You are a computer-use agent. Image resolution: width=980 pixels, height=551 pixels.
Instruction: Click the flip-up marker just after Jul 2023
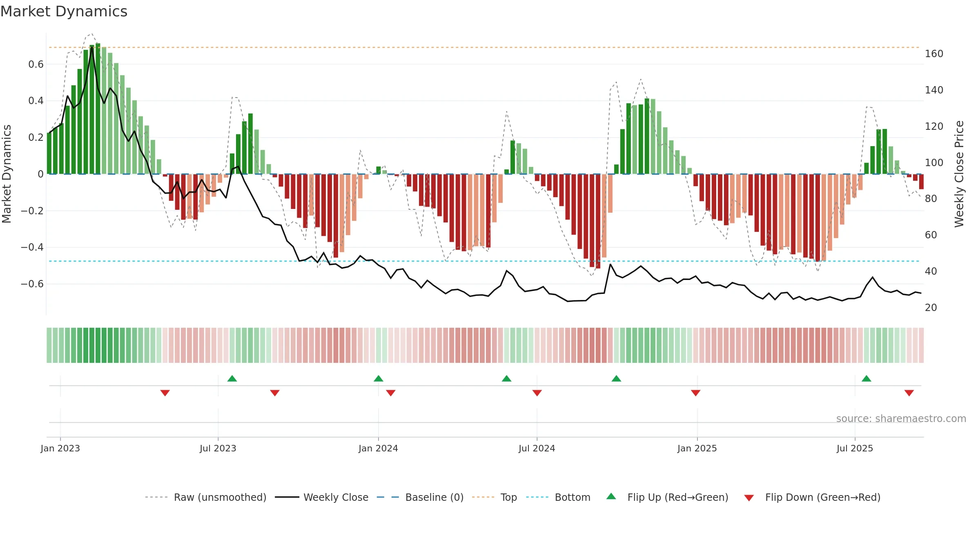(232, 378)
